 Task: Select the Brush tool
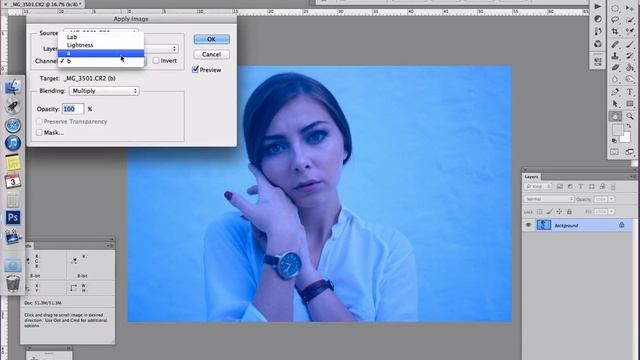(x=630, y=44)
